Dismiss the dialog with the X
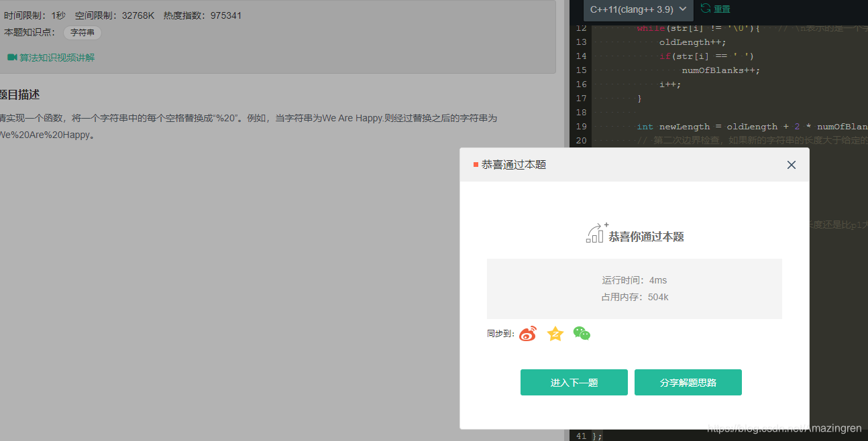The width and height of the screenshot is (868, 441). [x=791, y=164]
